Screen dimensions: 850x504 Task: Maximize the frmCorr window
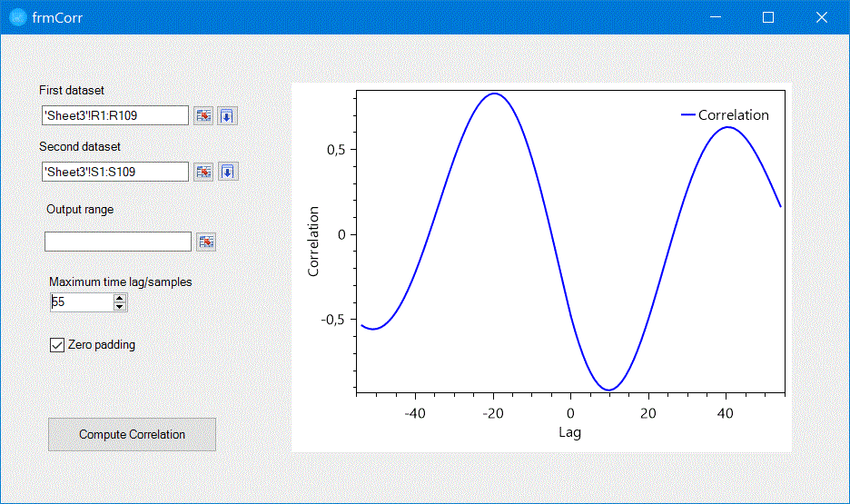[768, 17]
